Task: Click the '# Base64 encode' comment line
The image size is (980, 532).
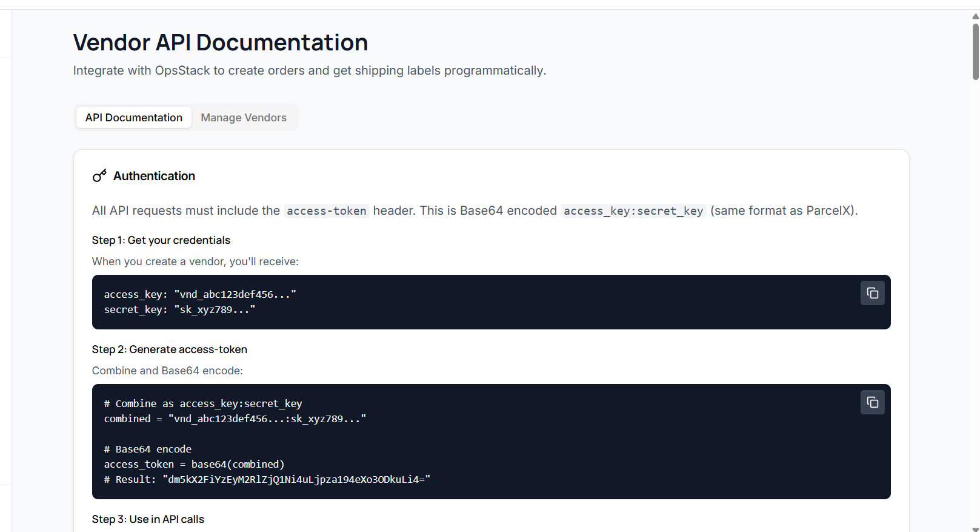Action: tap(148, 449)
